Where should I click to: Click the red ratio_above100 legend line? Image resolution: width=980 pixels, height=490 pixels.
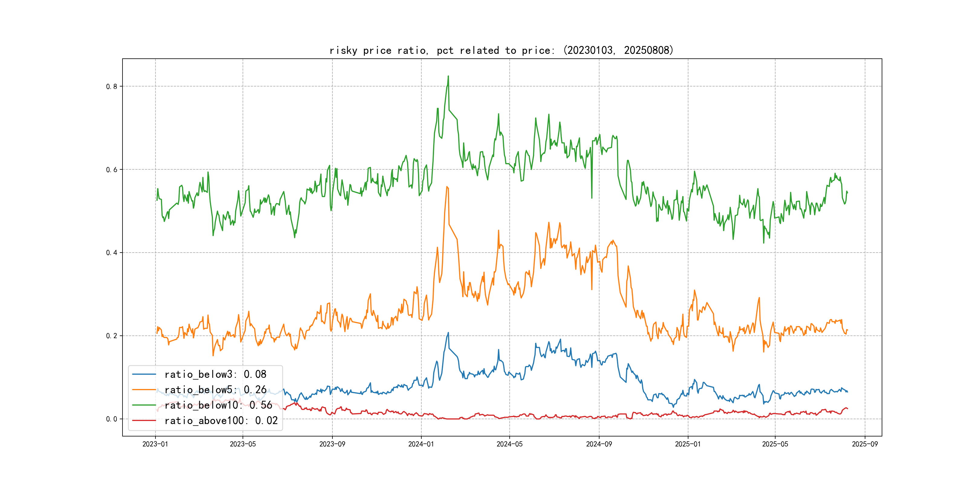tap(144, 420)
